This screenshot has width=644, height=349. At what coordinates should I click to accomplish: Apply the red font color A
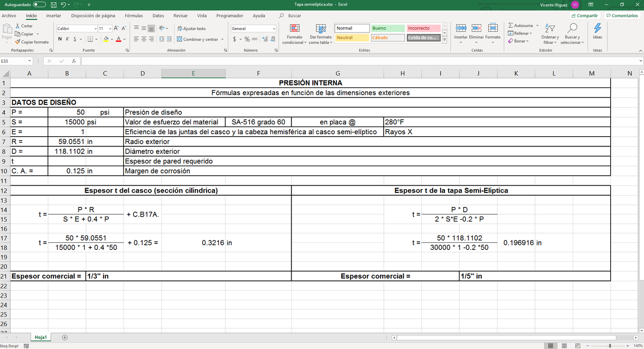click(x=119, y=39)
